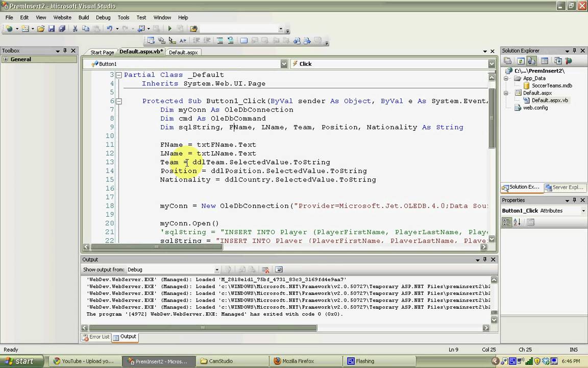The width and height of the screenshot is (588, 368).
Task: Click the Undo arrow icon
Action: point(109,29)
